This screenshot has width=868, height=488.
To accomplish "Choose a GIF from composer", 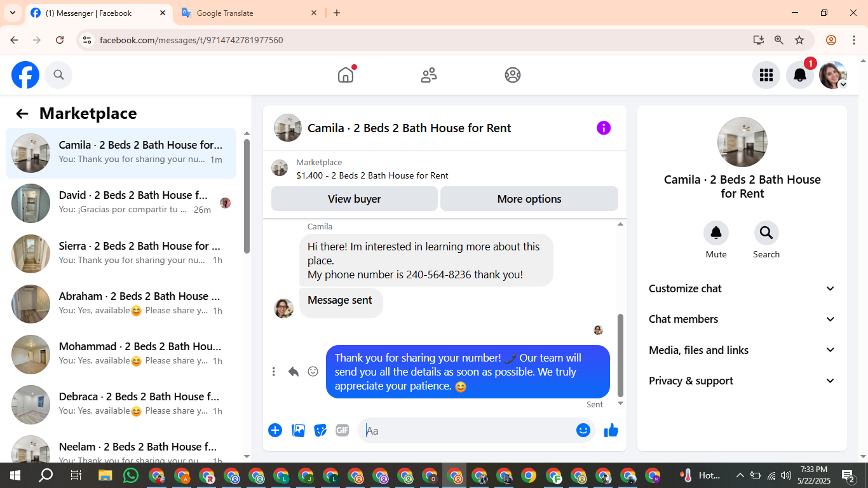I will click(342, 430).
